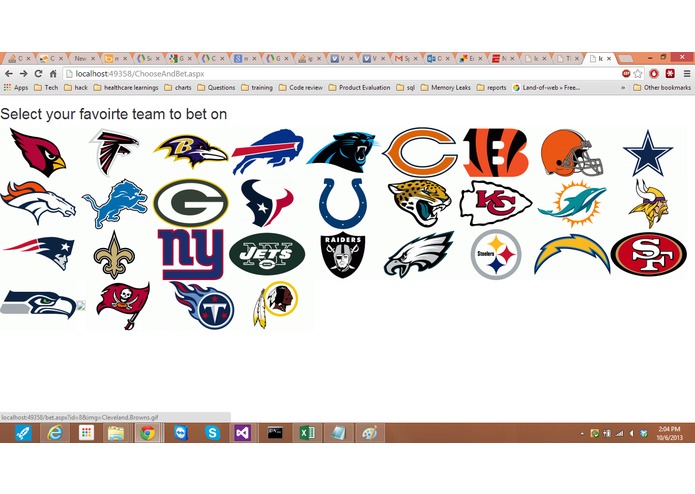
Task: Open Internet Explorer from the taskbar
Action: (x=55, y=432)
